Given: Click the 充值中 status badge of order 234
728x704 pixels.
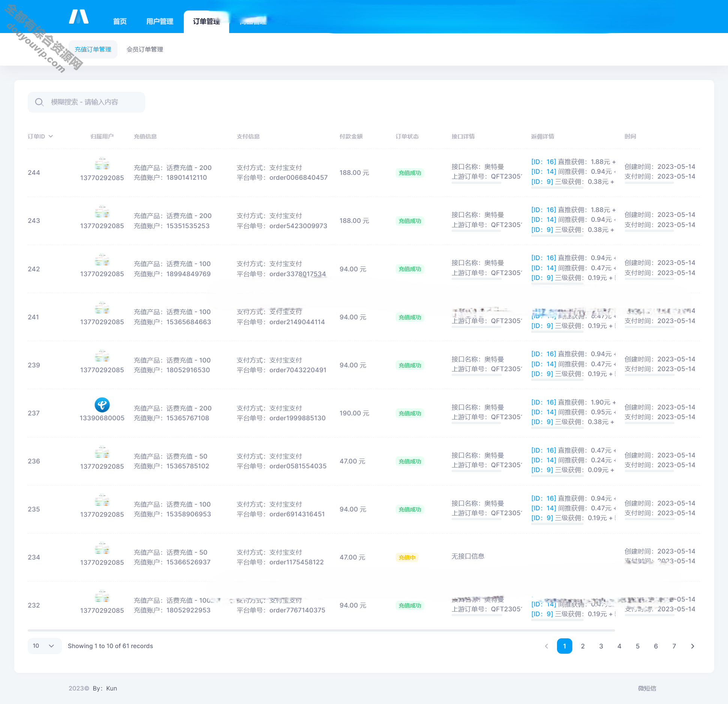Looking at the screenshot, I should click(x=407, y=558).
